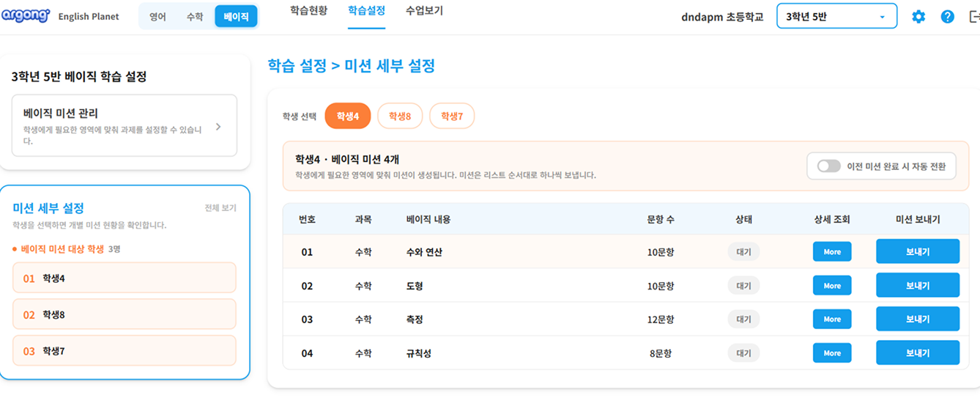This screenshot has height=398, width=980.
Task: Click the 규칙성 content cell
Action: click(419, 353)
